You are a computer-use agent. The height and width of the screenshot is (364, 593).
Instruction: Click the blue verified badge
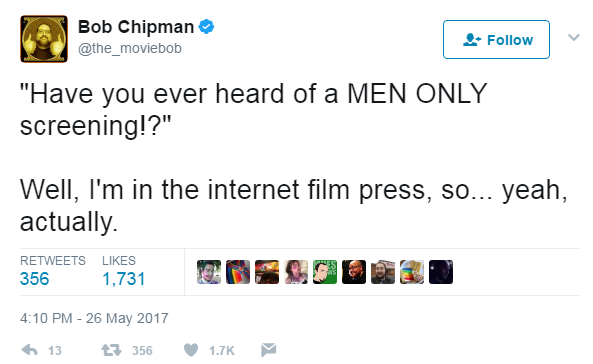[206, 27]
